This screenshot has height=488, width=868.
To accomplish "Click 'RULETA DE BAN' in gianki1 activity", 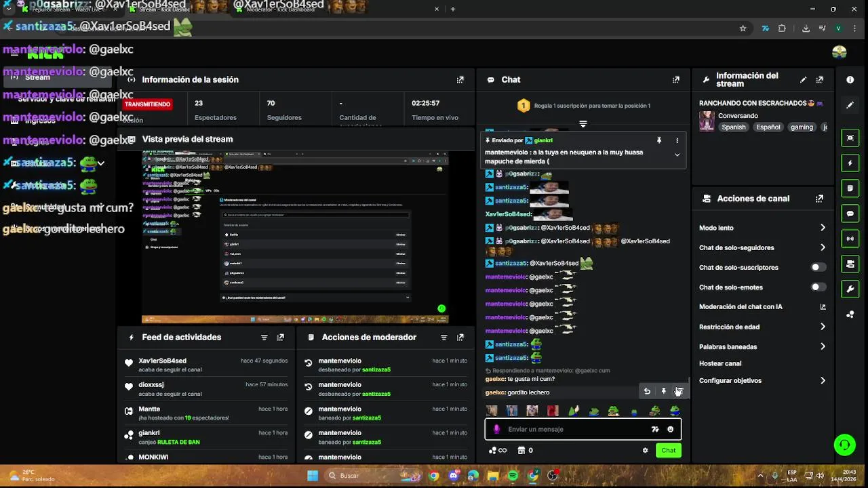I will [178, 442].
